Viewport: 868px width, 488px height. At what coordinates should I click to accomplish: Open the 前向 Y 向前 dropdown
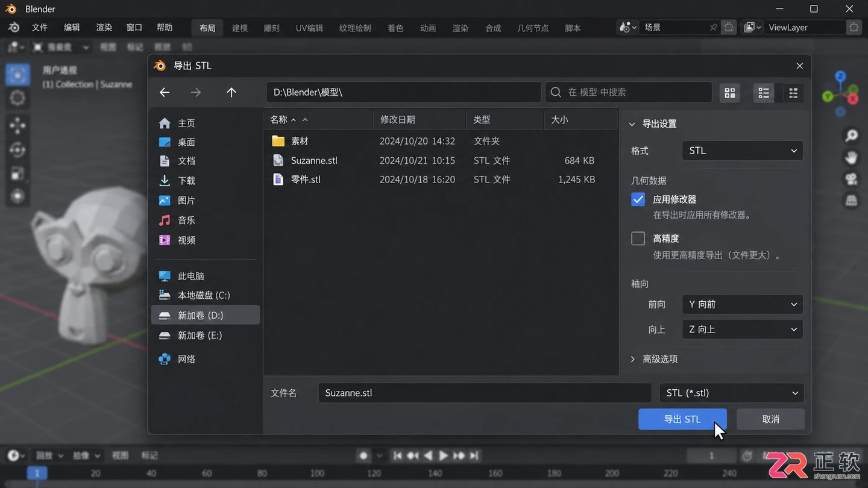(742, 304)
